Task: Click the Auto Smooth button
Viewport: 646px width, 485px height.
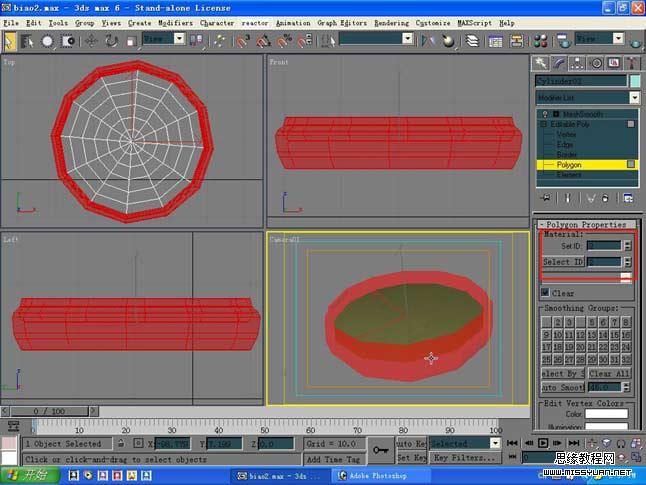Action: pos(563,387)
